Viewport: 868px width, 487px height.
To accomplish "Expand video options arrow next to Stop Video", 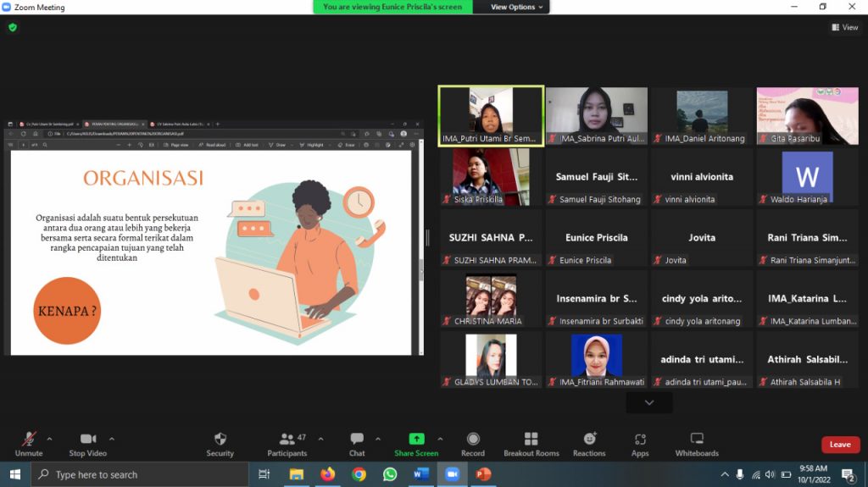I will tap(112, 439).
